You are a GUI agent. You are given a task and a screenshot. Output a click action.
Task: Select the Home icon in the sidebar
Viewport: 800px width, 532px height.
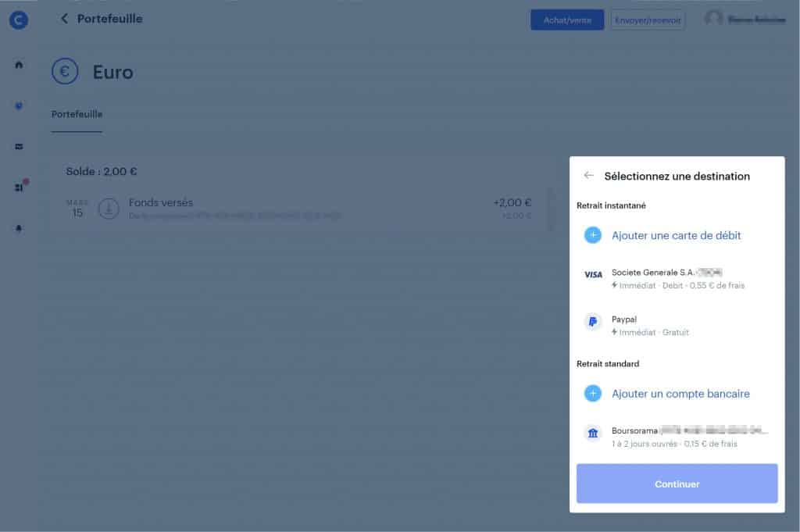18,65
